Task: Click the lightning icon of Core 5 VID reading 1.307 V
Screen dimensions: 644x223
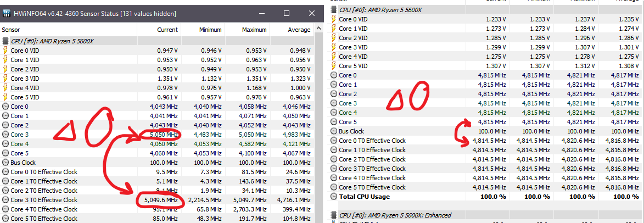Action: click(x=333, y=66)
